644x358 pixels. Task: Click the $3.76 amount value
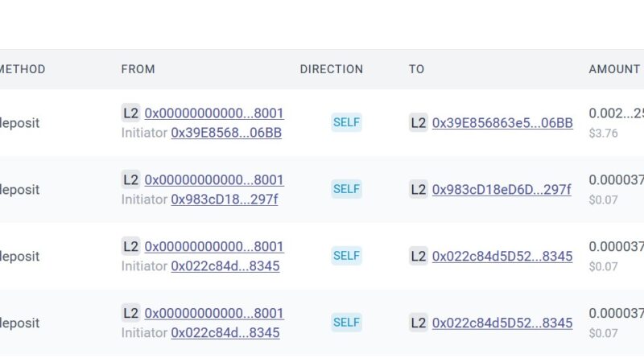point(604,133)
